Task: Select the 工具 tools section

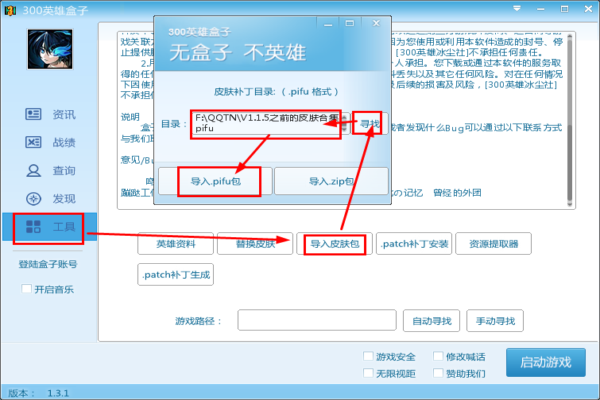Action: 50,227
